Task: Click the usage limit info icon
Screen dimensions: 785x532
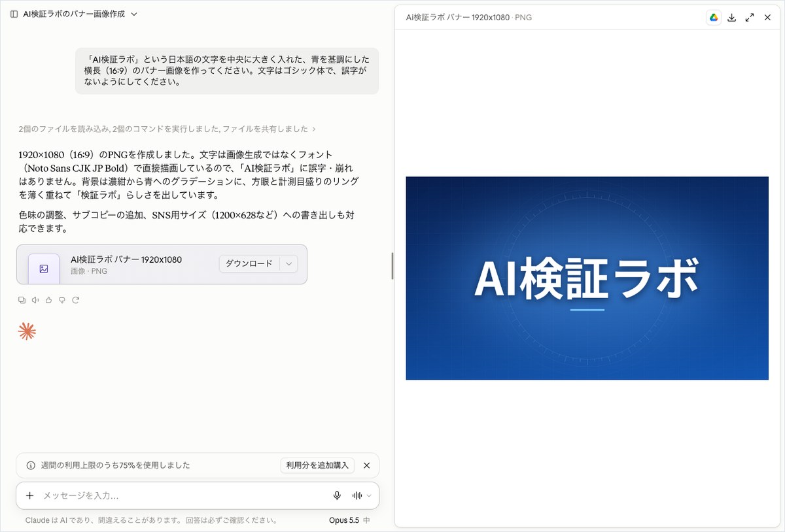Action: [x=31, y=465]
